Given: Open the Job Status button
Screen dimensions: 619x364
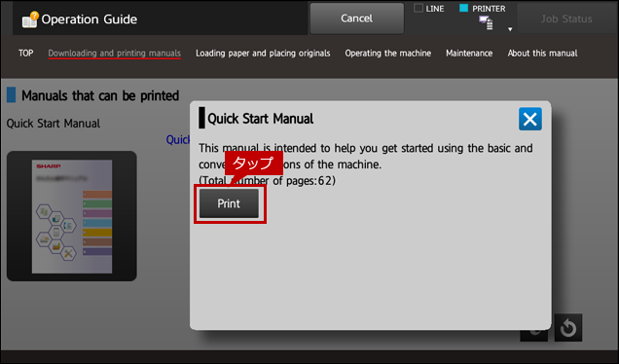Looking at the screenshot, I should (566, 18).
